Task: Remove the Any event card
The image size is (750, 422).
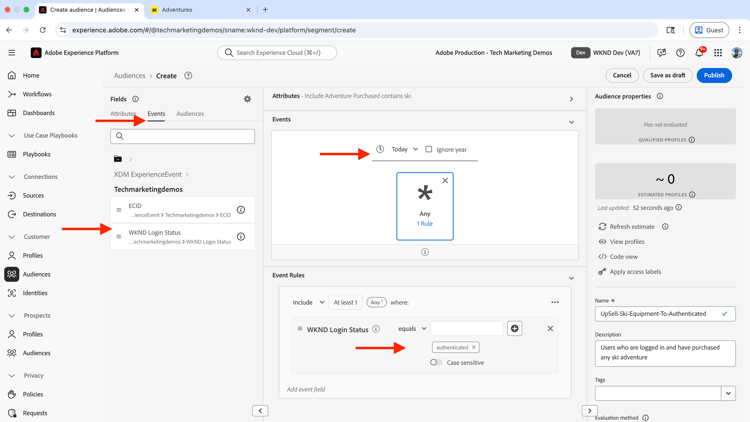Action: coord(445,180)
